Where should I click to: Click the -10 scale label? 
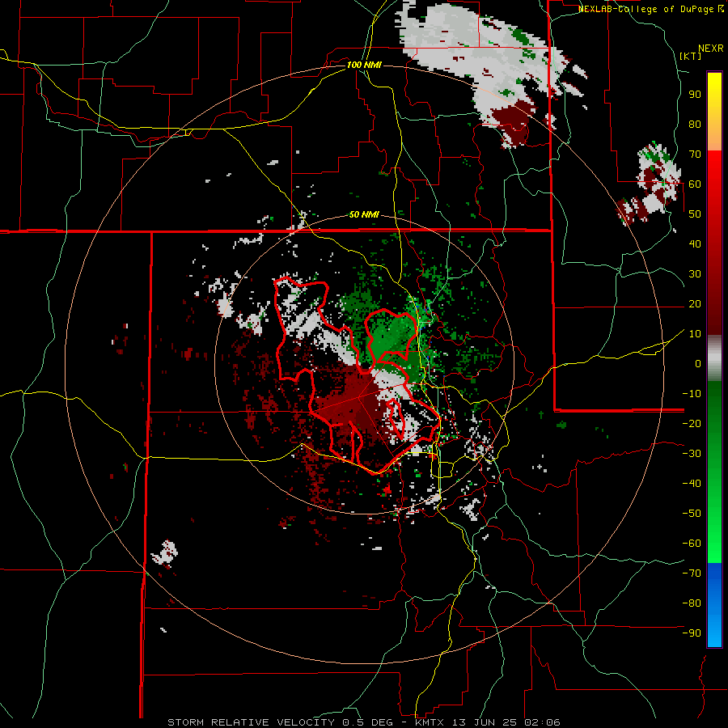coord(692,394)
